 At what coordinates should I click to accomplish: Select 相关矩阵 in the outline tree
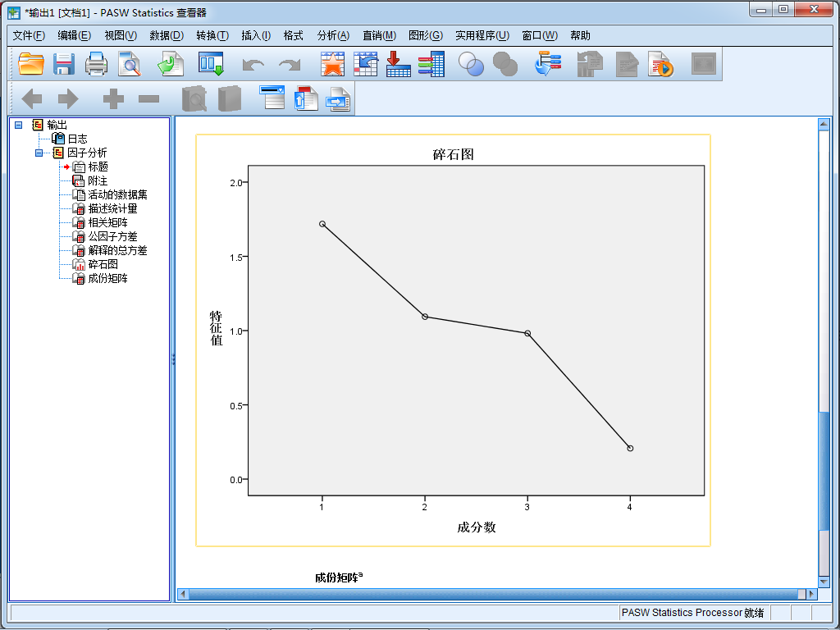coord(107,222)
